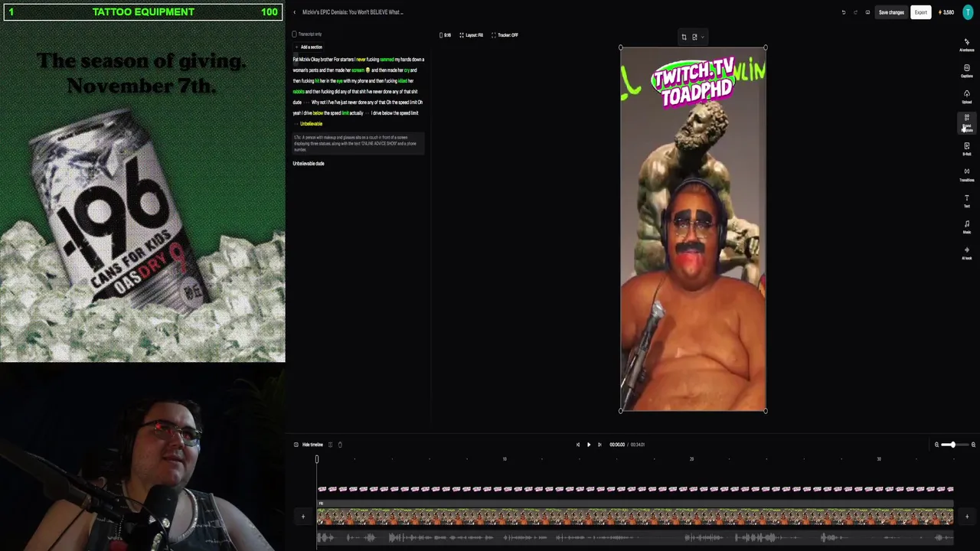Open the Brand template panel

[x=966, y=122]
